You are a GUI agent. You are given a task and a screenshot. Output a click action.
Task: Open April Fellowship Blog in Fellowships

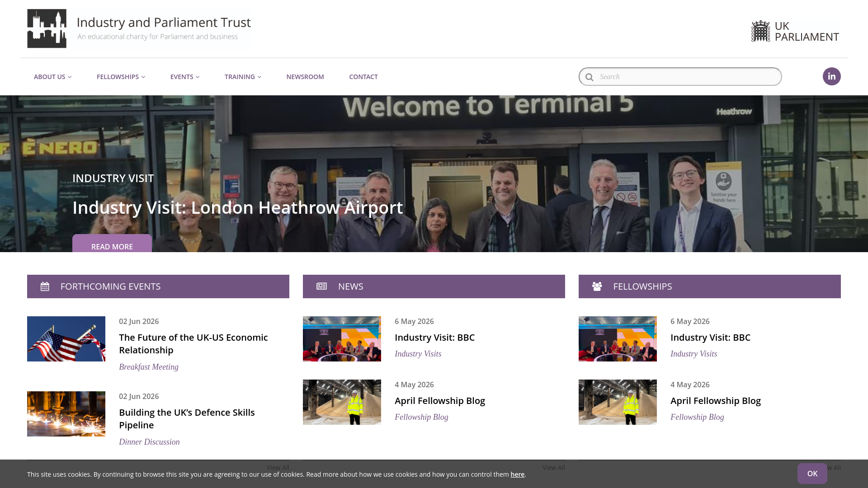point(716,401)
